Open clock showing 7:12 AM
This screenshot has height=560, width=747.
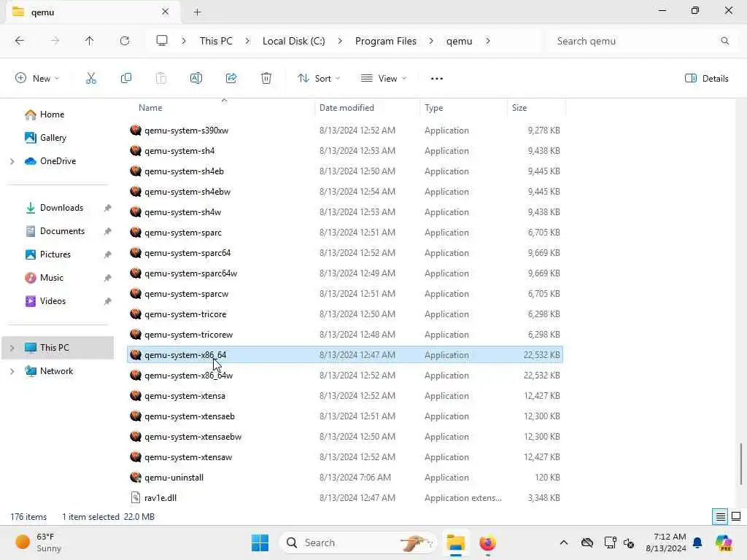coord(666,542)
